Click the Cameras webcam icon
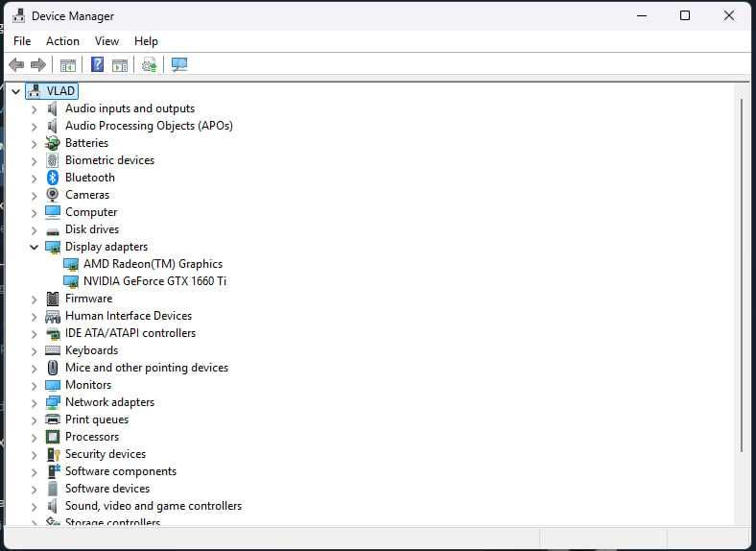 pos(53,195)
